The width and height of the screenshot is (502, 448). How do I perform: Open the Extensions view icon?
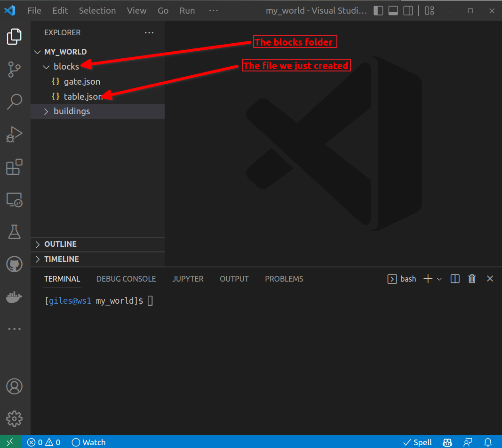15,167
